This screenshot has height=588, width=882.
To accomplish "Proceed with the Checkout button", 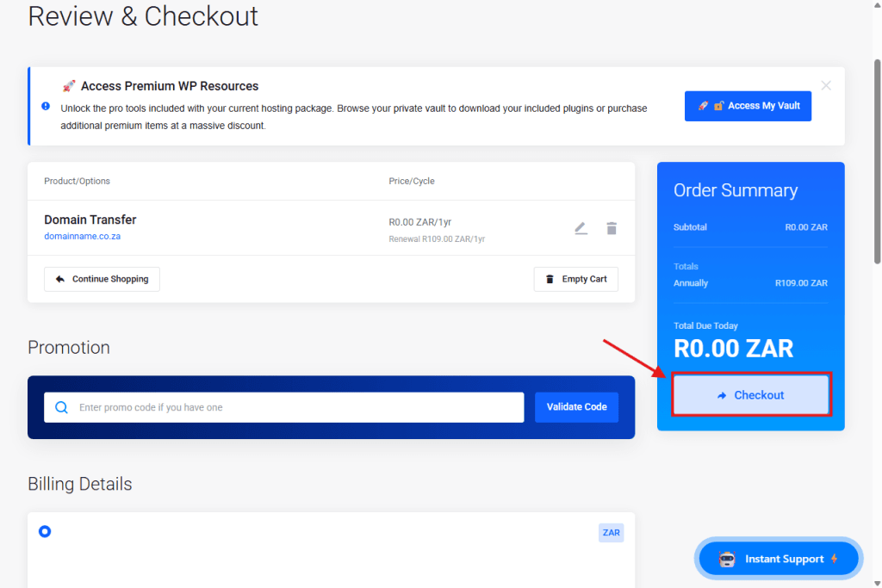I will 751,395.
